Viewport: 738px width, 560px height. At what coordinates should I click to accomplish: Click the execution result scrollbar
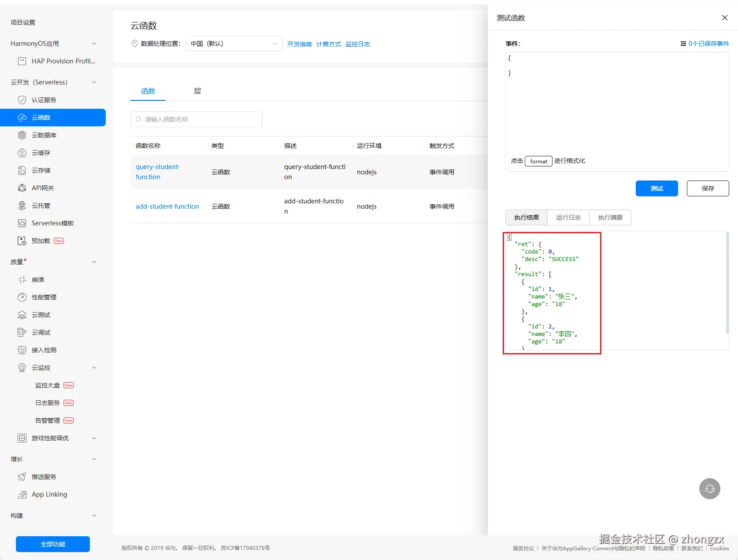coord(727,283)
